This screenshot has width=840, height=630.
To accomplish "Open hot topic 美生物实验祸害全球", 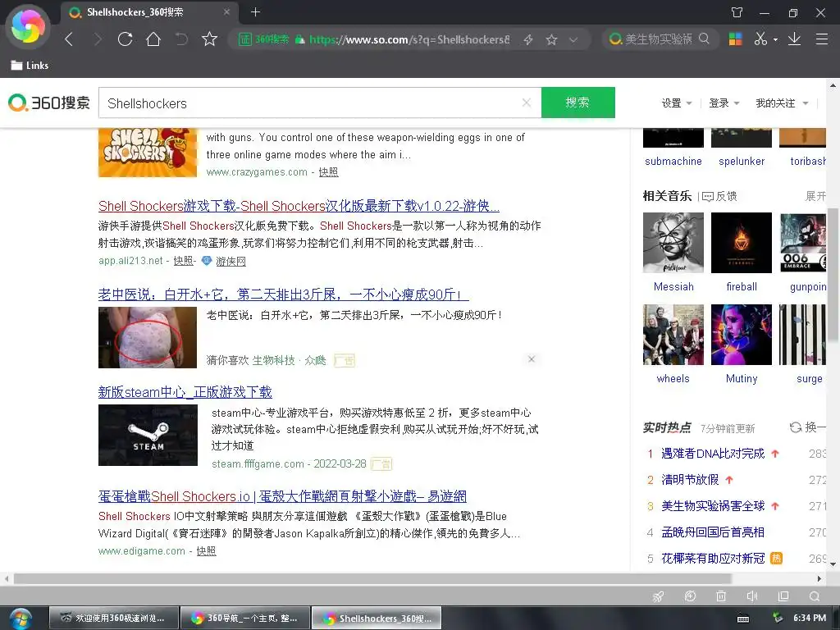I will (x=713, y=505).
